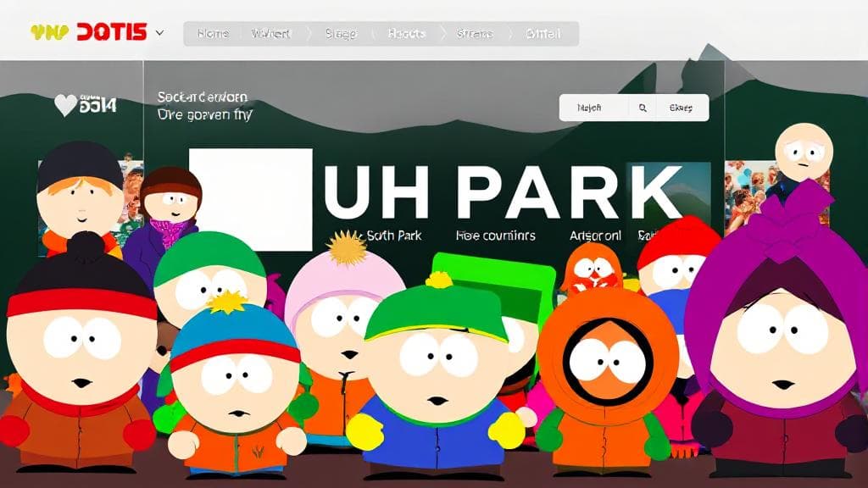
Task: Open the 'Hoe countinrs' link
Action: tap(496, 236)
